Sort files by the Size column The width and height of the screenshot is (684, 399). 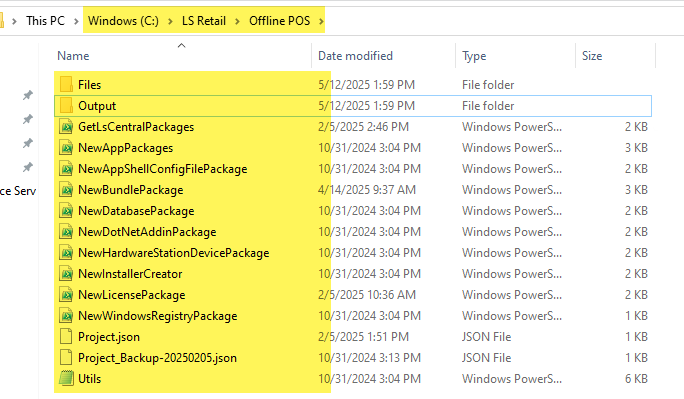coord(592,56)
